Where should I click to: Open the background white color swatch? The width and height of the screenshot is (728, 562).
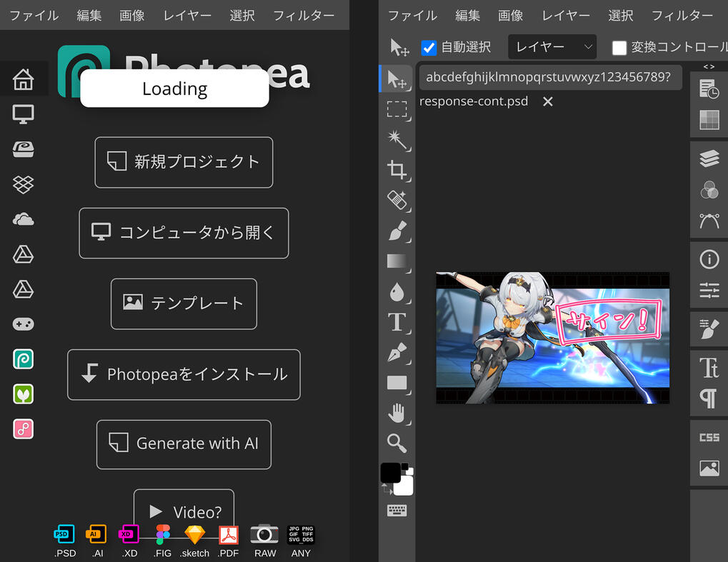405,486
